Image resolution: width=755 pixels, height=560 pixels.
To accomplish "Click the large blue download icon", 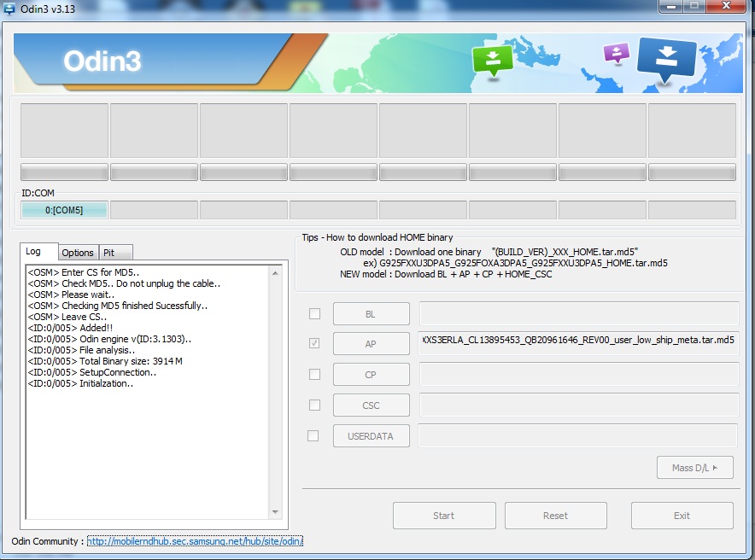I will (667, 58).
